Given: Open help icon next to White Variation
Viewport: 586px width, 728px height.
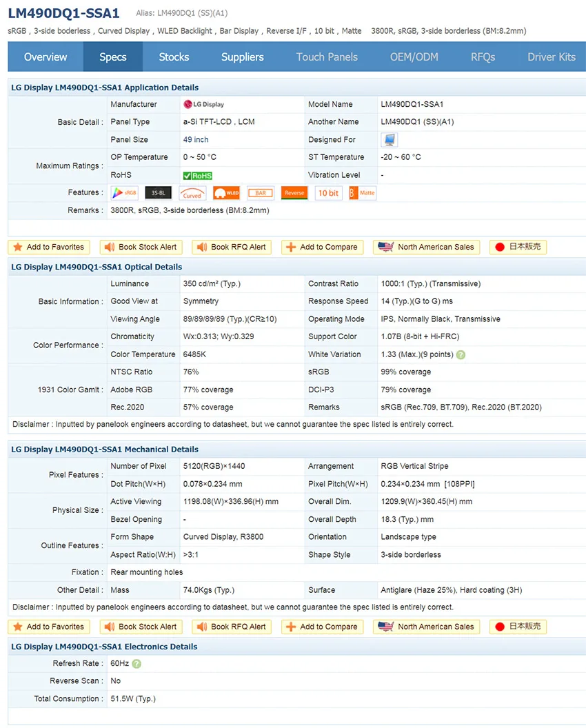Looking at the screenshot, I should tap(461, 355).
